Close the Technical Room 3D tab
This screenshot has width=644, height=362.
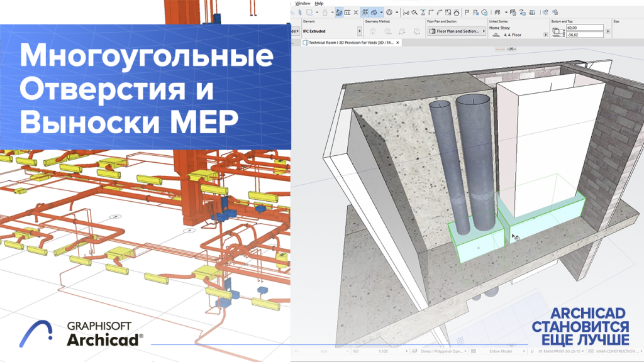(397, 43)
